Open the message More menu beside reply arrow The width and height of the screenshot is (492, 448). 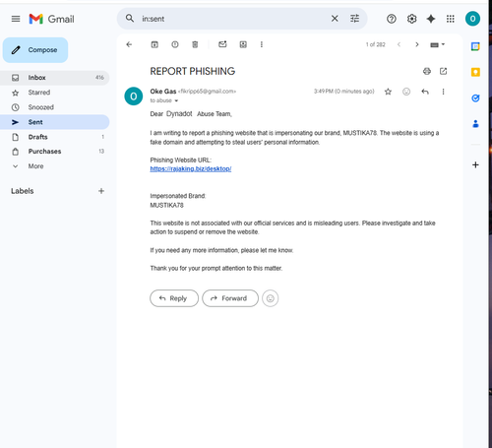[x=443, y=92]
